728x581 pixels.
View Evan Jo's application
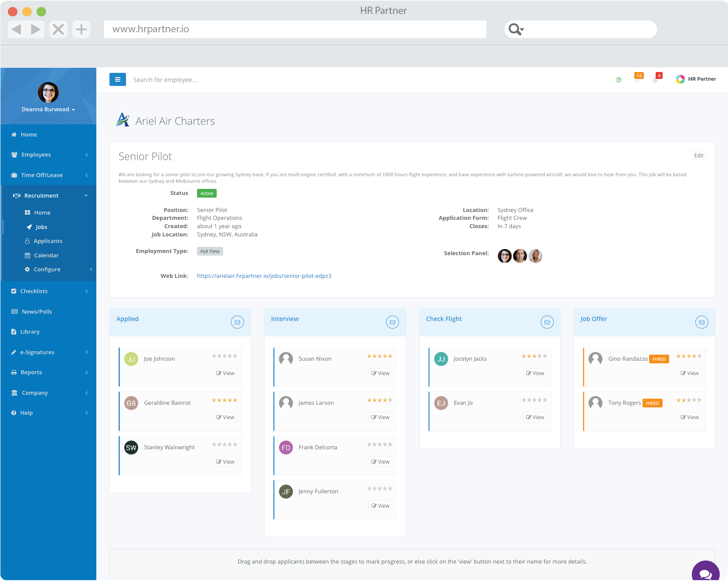tap(535, 417)
